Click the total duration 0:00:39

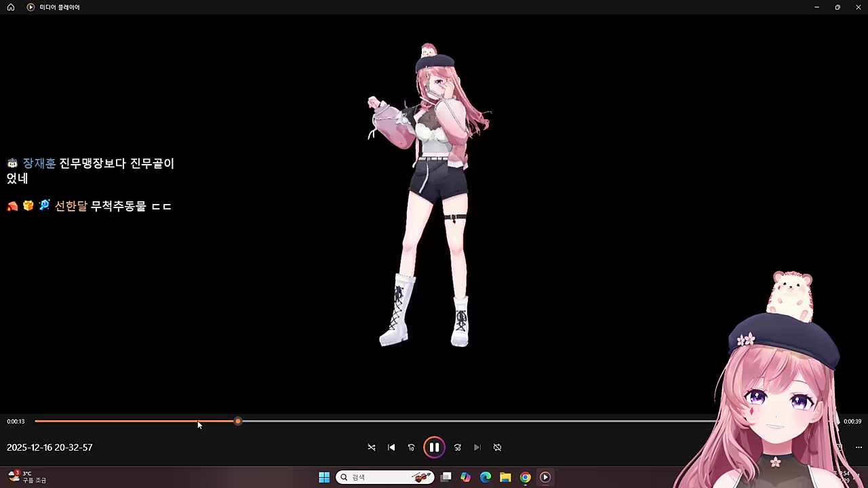point(852,422)
